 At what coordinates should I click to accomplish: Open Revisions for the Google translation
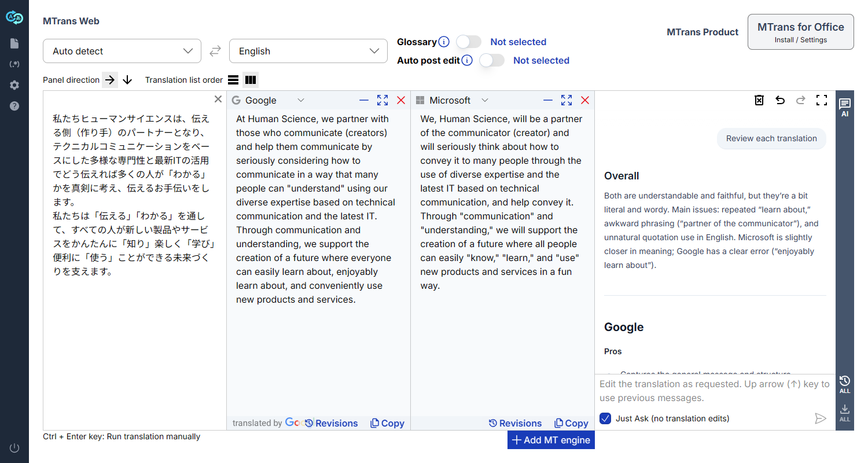pos(332,423)
